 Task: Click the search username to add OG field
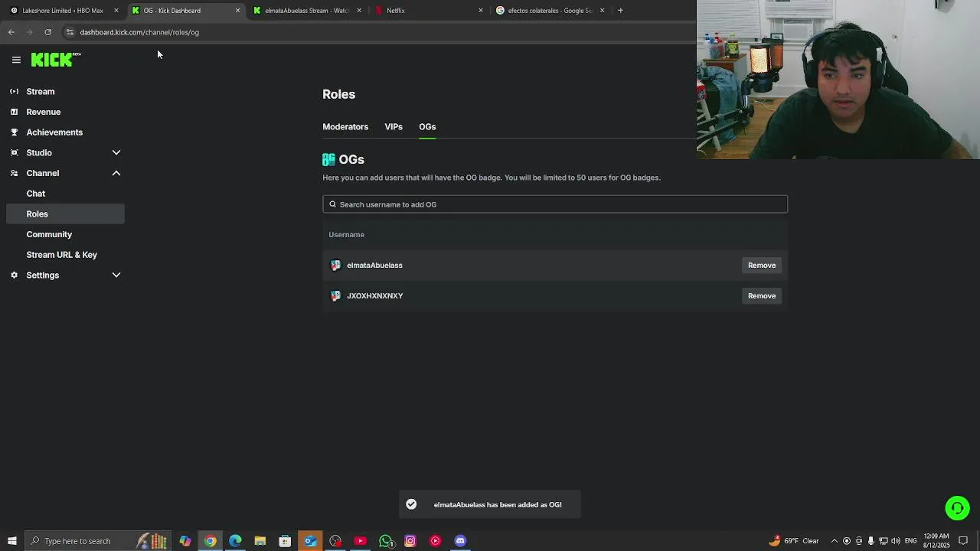tap(555, 204)
